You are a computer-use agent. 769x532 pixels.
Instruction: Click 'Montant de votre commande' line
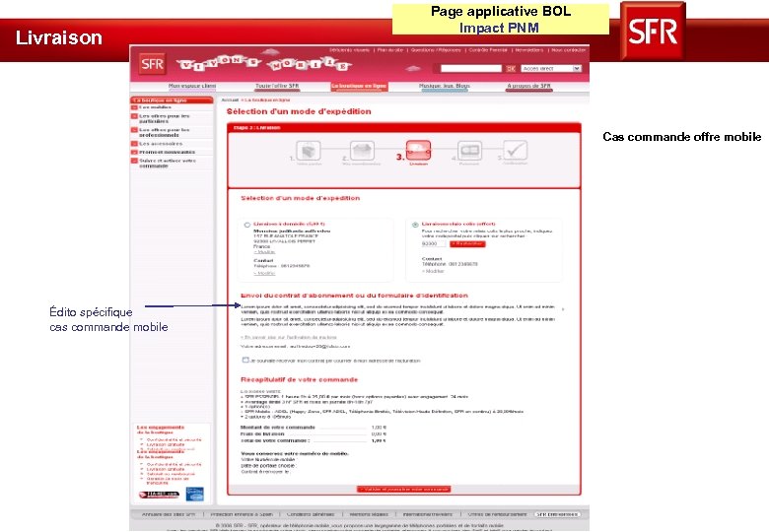pos(314,428)
